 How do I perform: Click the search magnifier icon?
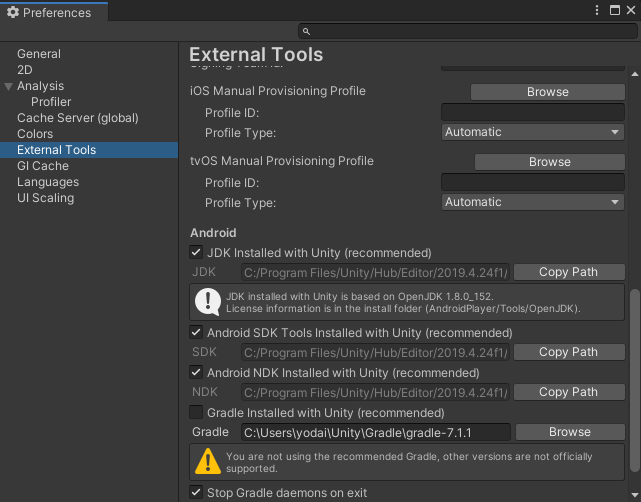[306, 32]
